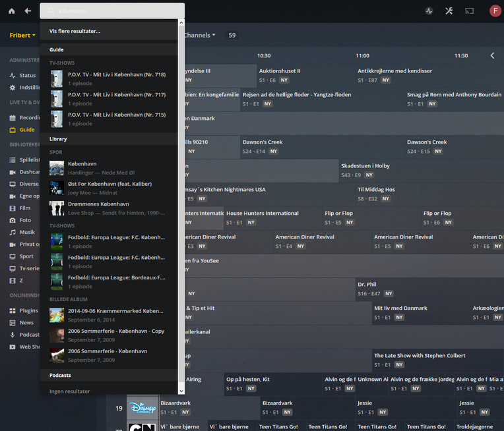The image size is (504, 431).
Task: Collapse the guide with the chevron arrow
Action: point(492,55)
